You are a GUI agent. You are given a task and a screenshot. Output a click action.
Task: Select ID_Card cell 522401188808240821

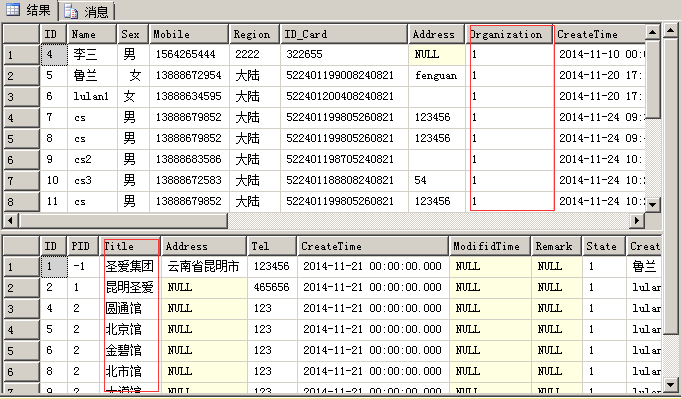coord(345,180)
